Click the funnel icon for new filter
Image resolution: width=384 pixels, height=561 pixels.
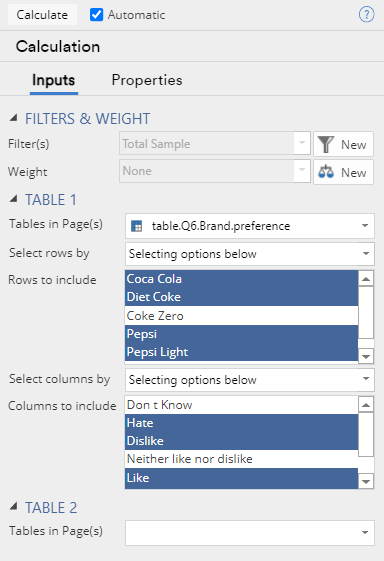(x=326, y=144)
